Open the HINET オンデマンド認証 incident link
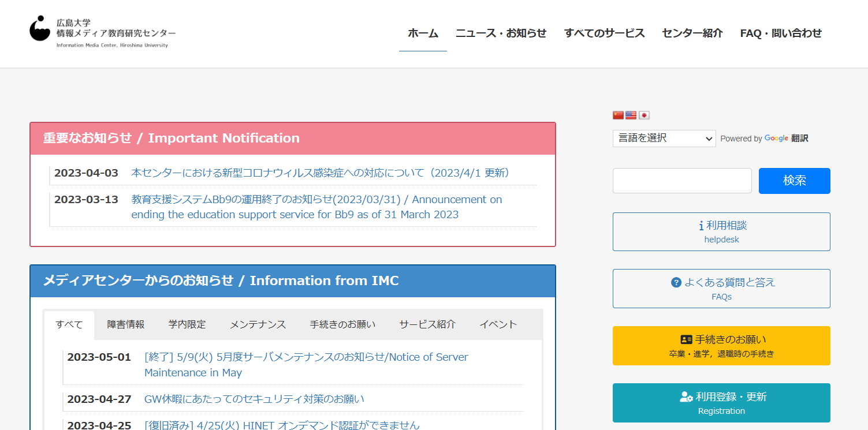Image resolution: width=868 pixels, height=430 pixels. tap(282, 425)
